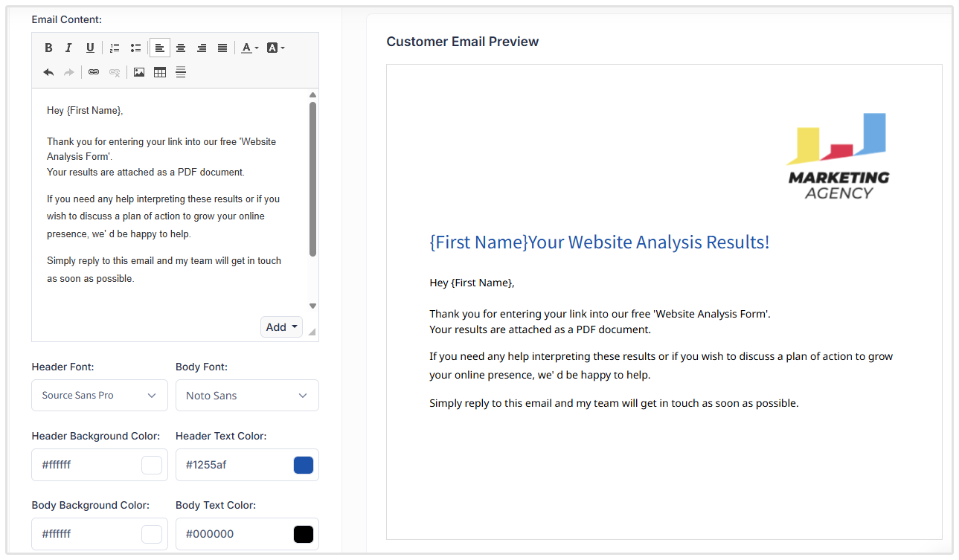This screenshot has width=959, height=560.
Task: Click 'Hey {First Name},' in the preview
Action: tap(472, 283)
